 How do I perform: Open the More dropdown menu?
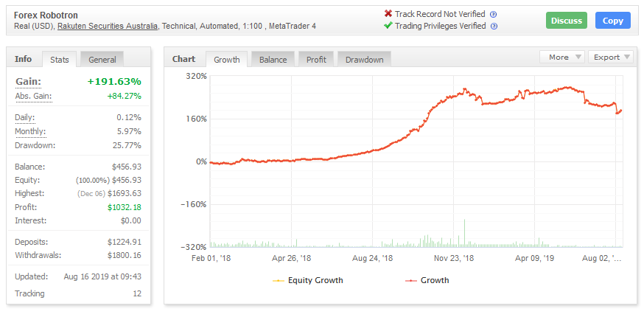point(562,58)
